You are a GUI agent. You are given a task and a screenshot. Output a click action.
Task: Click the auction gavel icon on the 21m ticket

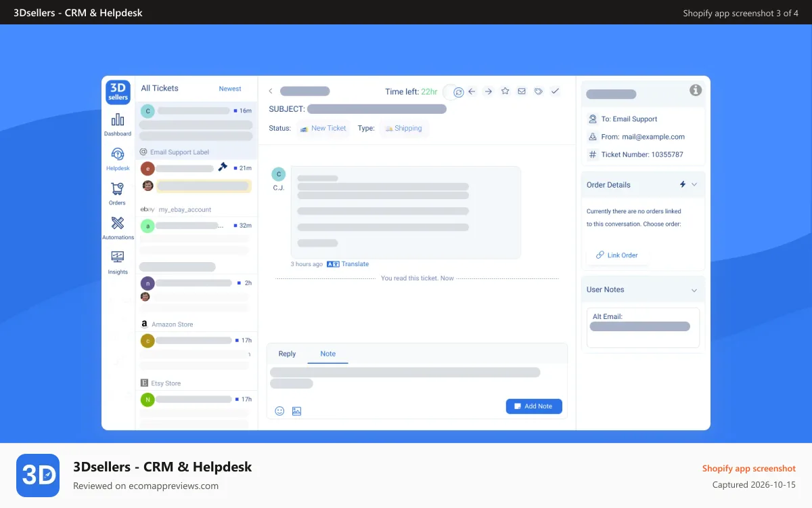coord(223,167)
